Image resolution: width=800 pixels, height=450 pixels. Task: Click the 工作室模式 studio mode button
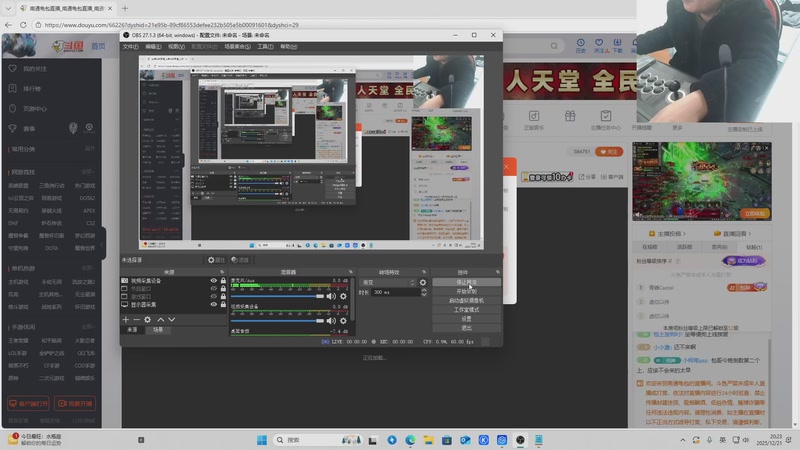point(466,310)
